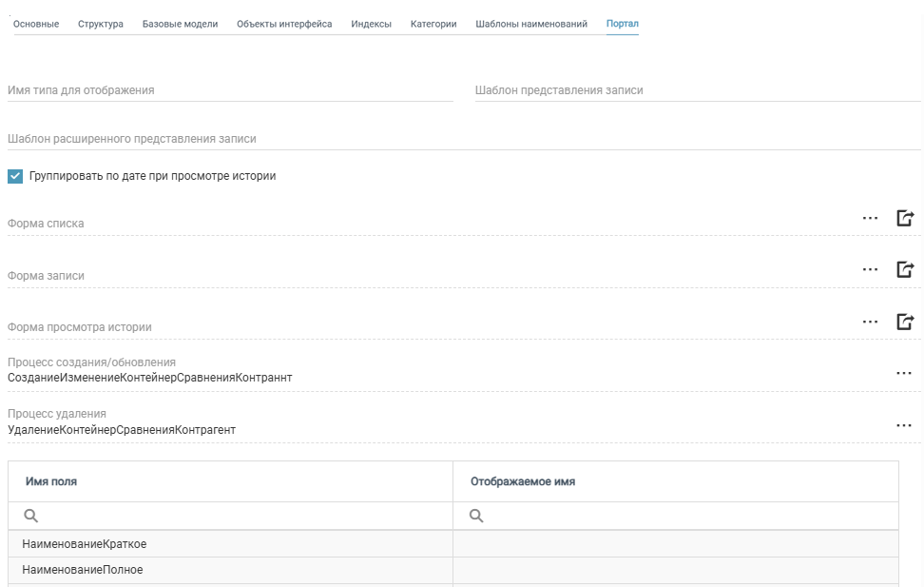Open linked form for Форма списка
924x587 pixels.
[905, 219]
